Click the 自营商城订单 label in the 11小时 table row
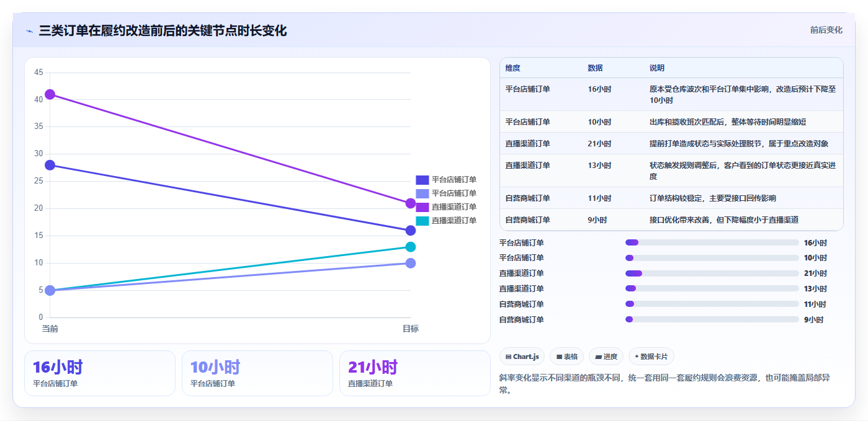 pyautogui.click(x=527, y=198)
